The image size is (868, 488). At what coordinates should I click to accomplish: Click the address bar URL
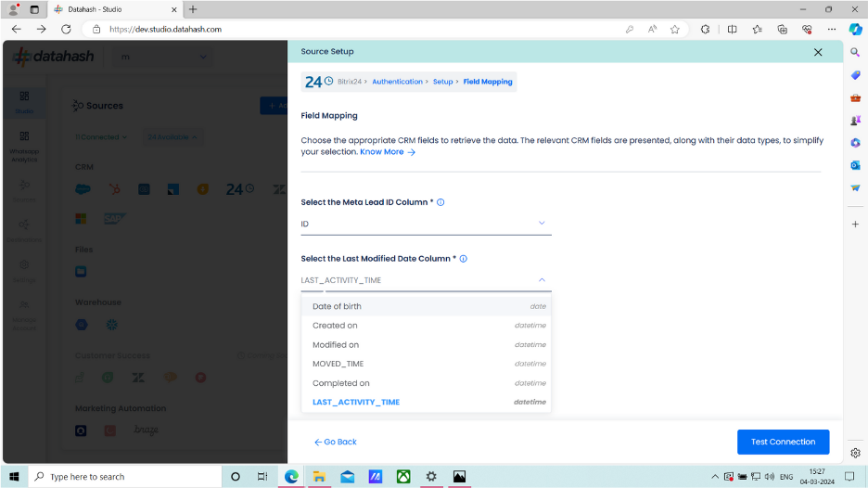[165, 30]
